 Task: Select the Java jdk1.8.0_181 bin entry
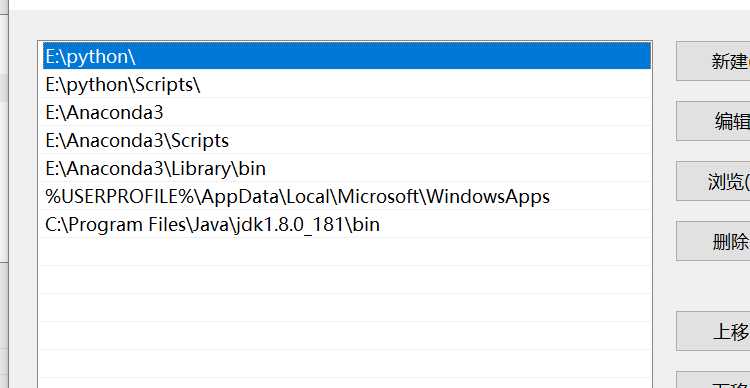347,224
